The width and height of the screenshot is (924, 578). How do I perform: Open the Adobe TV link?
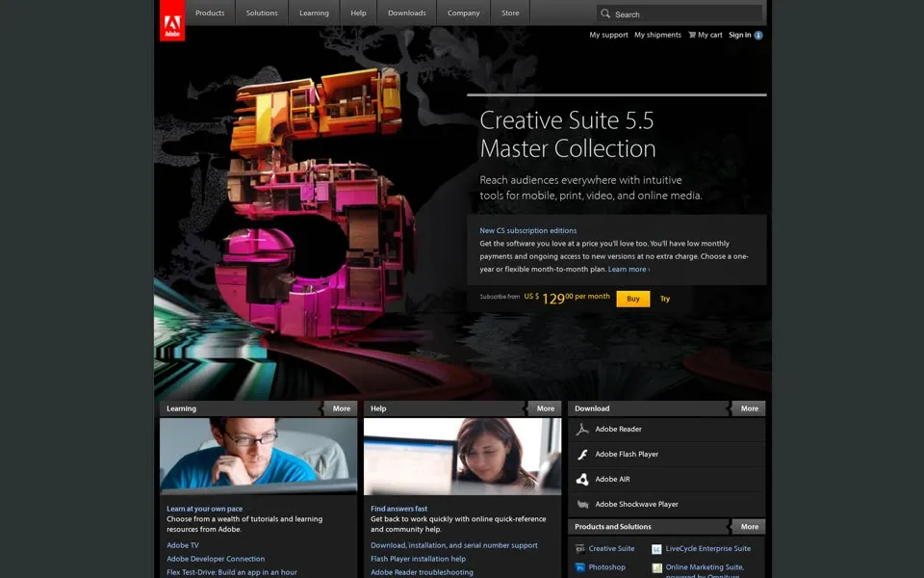(x=183, y=545)
